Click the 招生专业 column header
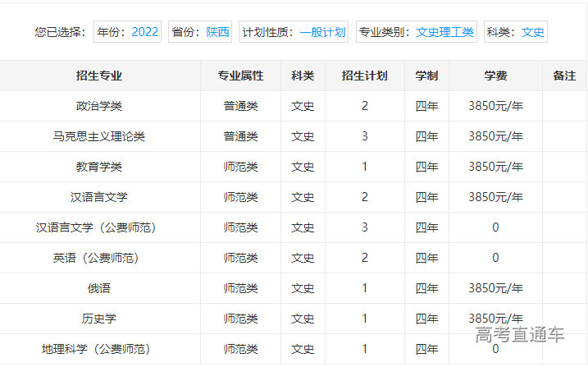This screenshot has height=367, width=588. (x=99, y=76)
